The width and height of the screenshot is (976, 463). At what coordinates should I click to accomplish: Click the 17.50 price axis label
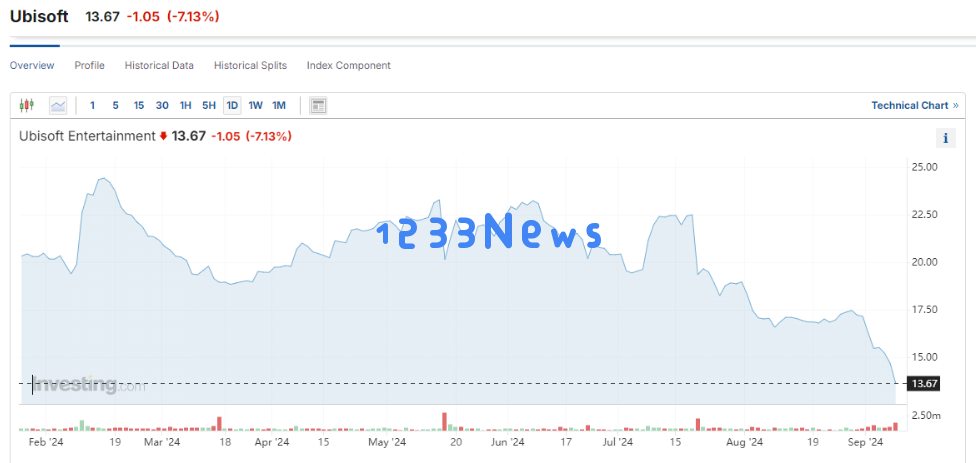point(924,309)
